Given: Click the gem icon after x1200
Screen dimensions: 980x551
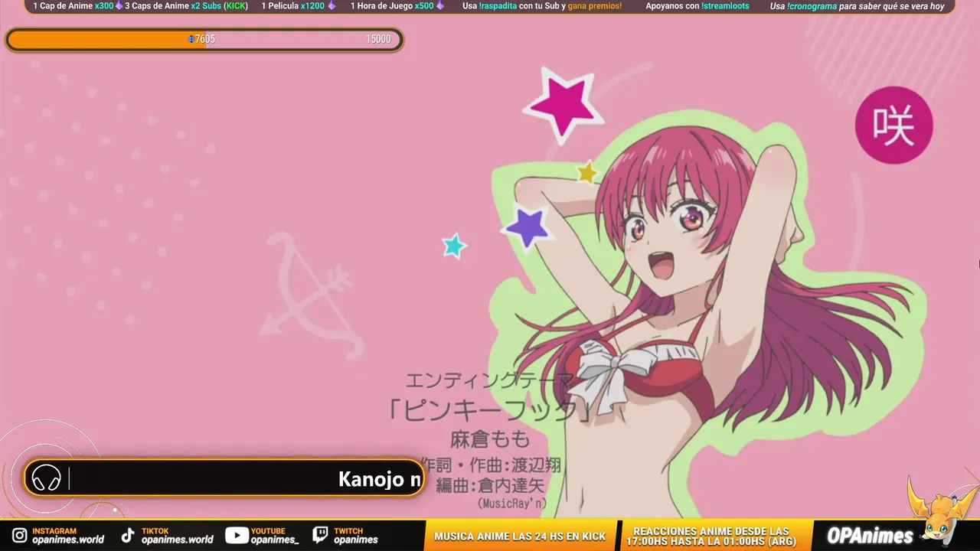Looking at the screenshot, I should tap(331, 6).
